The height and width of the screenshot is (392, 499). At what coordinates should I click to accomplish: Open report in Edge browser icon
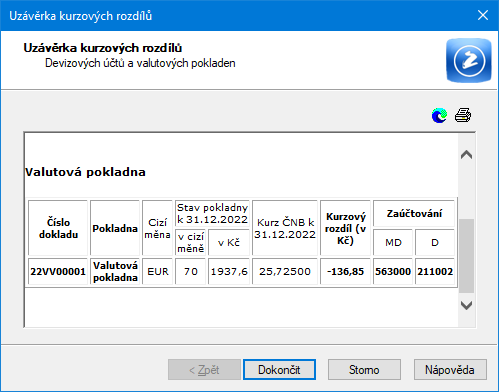[439, 116]
